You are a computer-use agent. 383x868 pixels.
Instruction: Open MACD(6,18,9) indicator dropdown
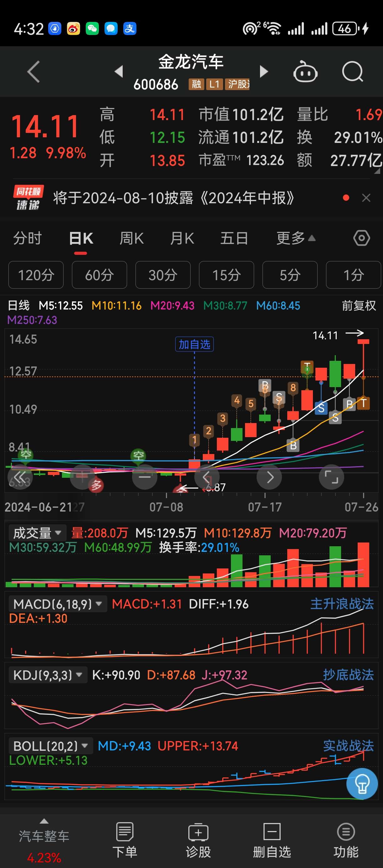click(58, 604)
